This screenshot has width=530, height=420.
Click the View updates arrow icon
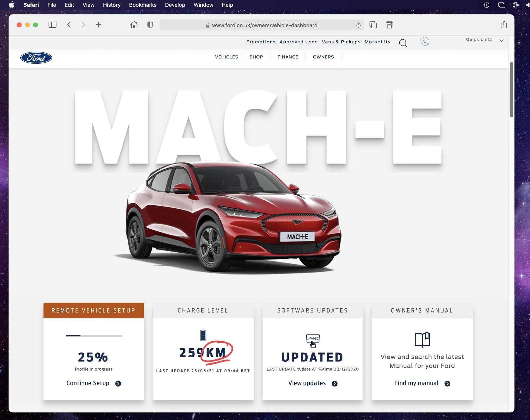(335, 384)
